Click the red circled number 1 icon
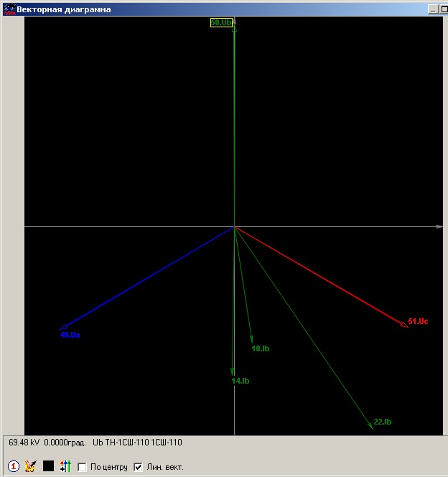 pos(14,466)
